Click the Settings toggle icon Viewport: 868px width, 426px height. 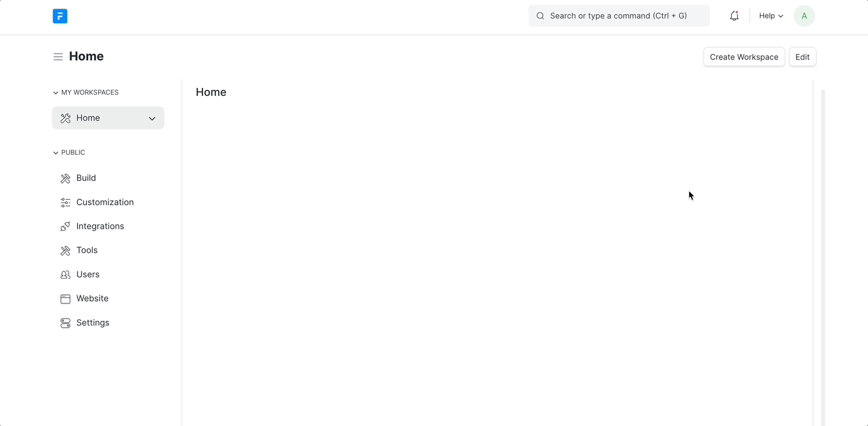(65, 323)
